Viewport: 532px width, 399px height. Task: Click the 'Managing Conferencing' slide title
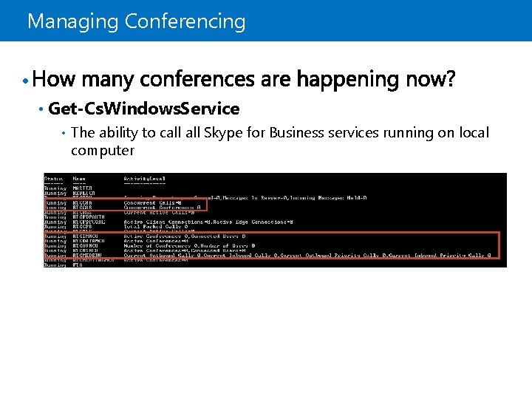(136, 21)
